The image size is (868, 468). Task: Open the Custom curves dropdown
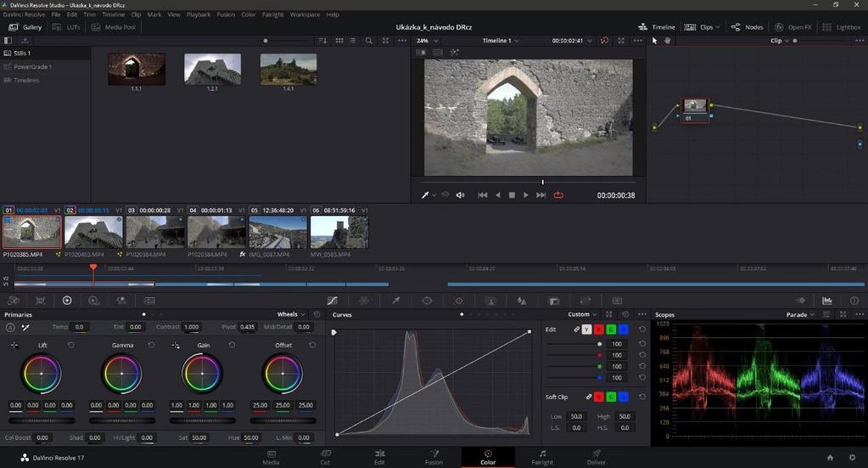[x=582, y=314]
